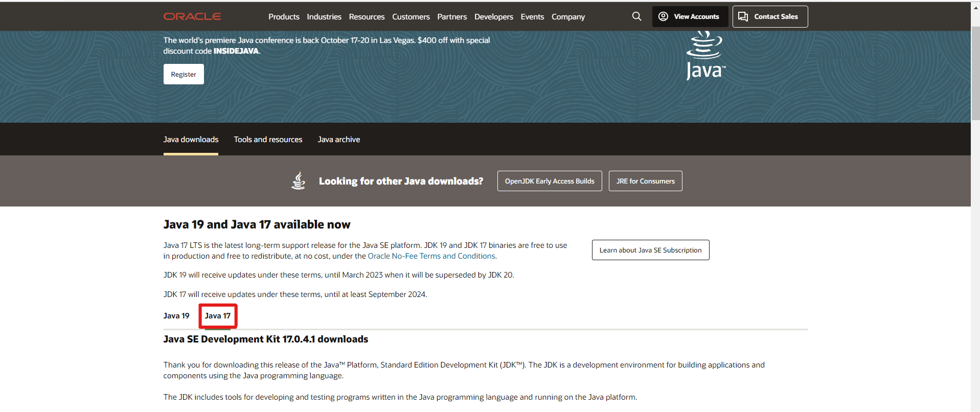The width and height of the screenshot is (980, 412).
Task: Open Oracle No-Fee Terms and Conditions link
Action: coord(431,256)
